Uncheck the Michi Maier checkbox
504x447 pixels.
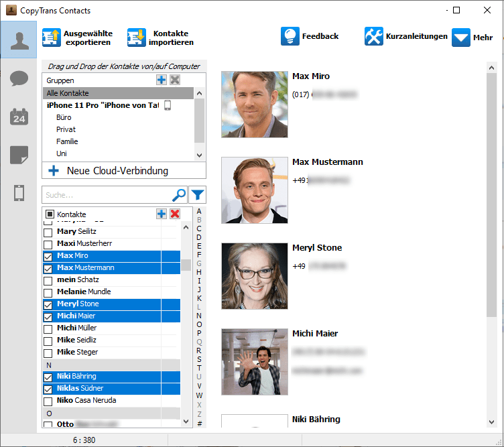coord(48,317)
